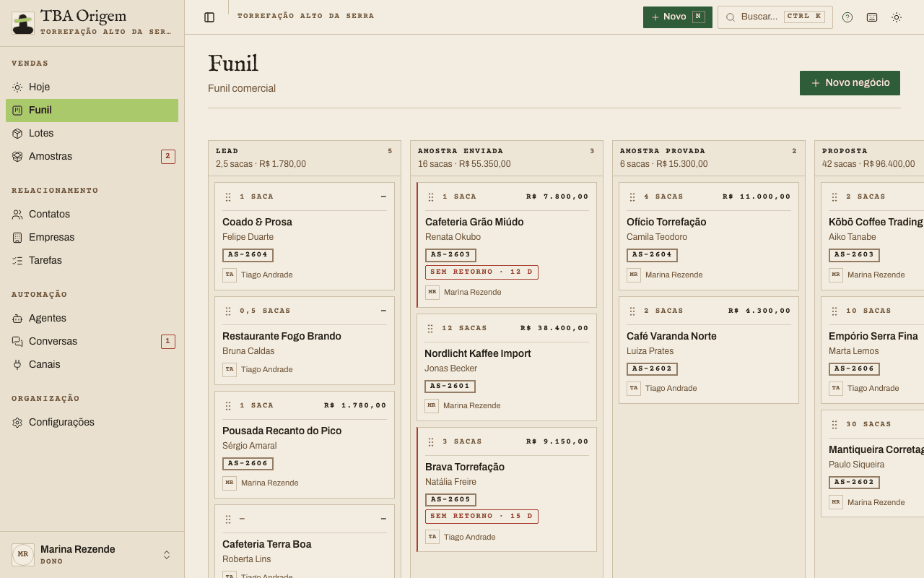The width and height of the screenshot is (924, 578).
Task: Click drag handle on Nordlicht Kaffee Import card
Action: click(430, 329)
